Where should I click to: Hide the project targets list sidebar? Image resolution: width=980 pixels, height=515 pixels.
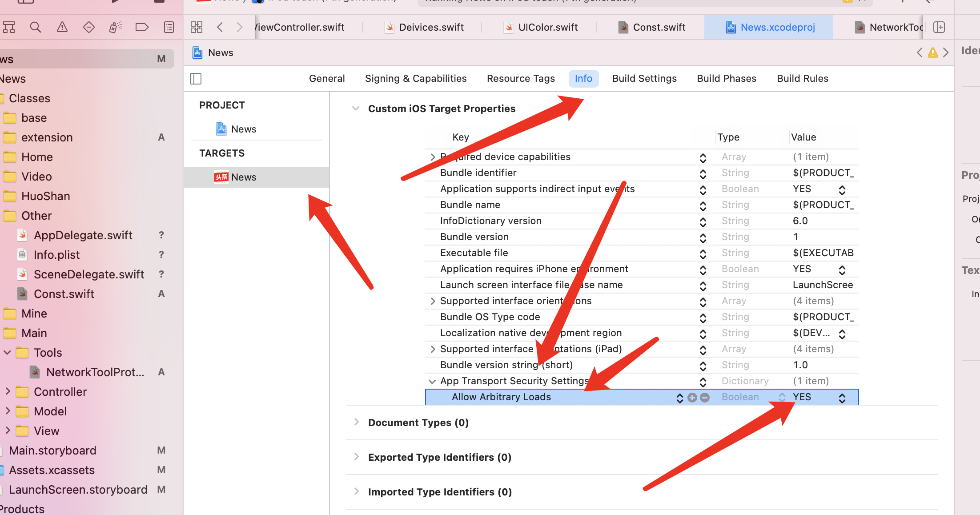[196, 79]
